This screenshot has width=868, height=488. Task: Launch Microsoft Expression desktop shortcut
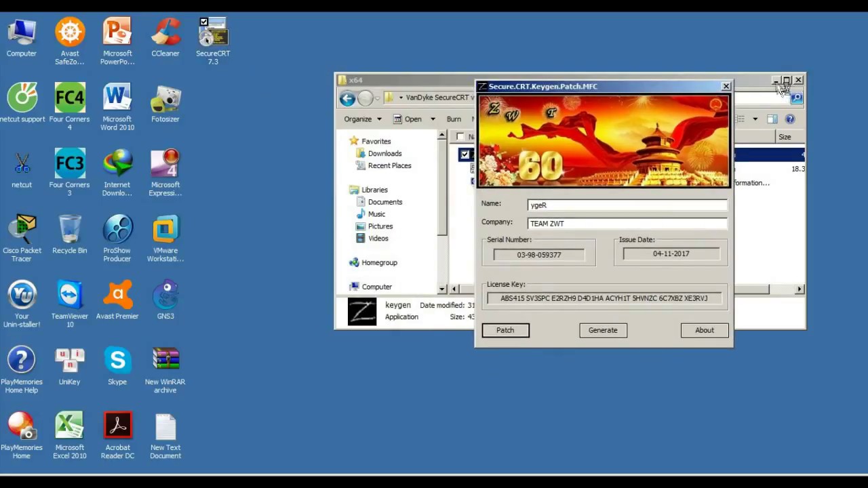(165, 174)
